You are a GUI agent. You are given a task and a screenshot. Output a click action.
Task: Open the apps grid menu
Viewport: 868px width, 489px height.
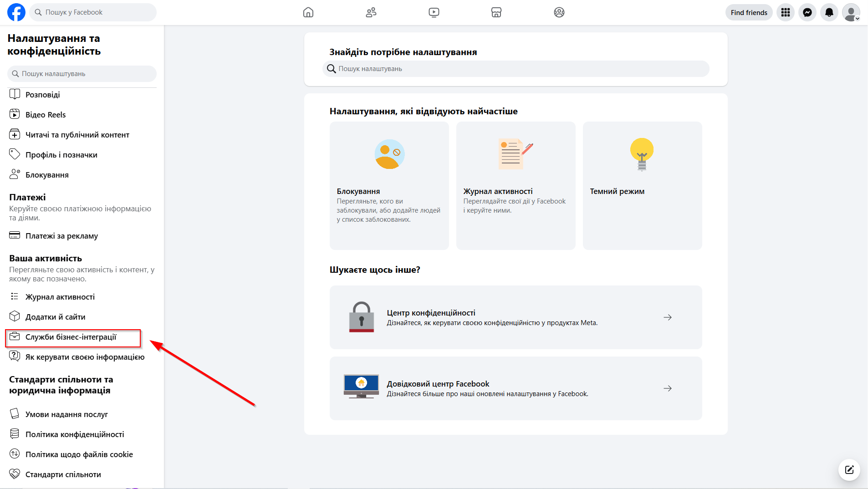786,12
